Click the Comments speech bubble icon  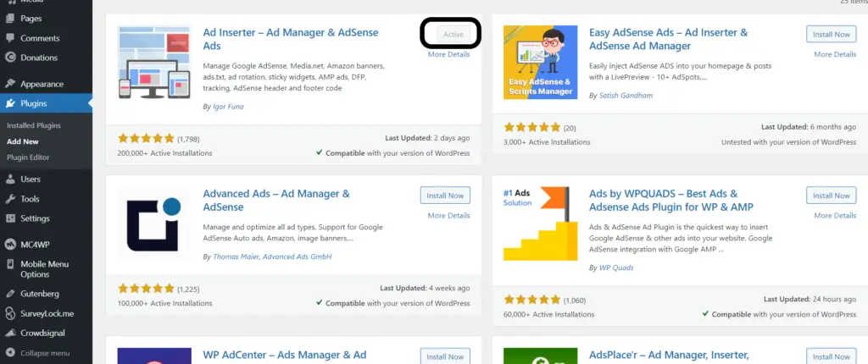coord(10,38)
